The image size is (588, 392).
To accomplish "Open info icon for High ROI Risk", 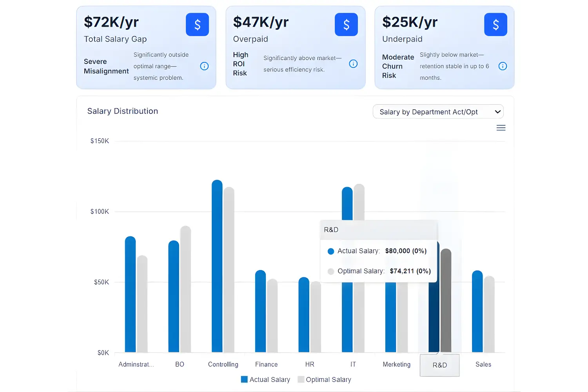I will [x=353, y=64].
